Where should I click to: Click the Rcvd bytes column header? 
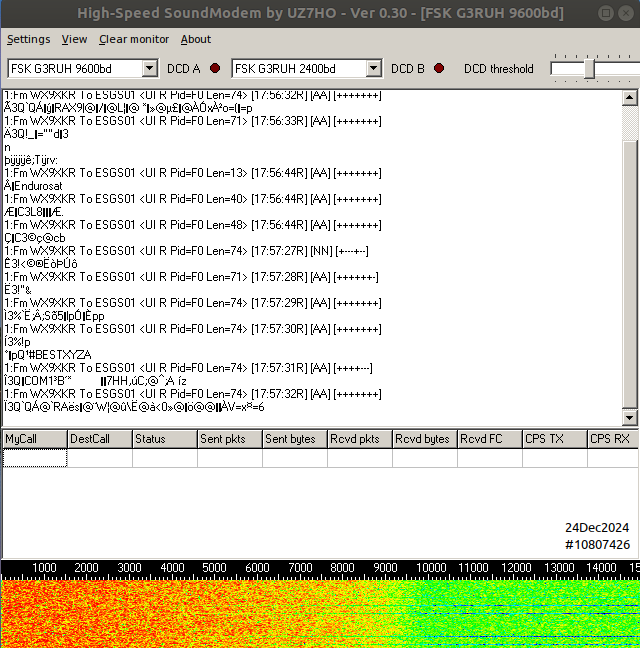[x=425, y=439]
